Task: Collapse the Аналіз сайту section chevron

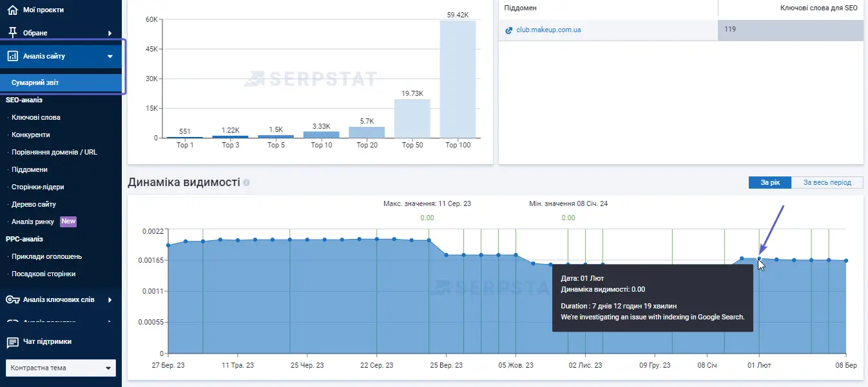Action: click(109, 56)
